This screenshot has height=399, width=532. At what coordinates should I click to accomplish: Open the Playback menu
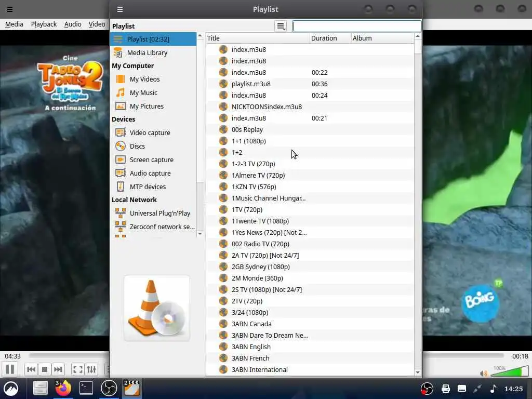coord(44,24)
